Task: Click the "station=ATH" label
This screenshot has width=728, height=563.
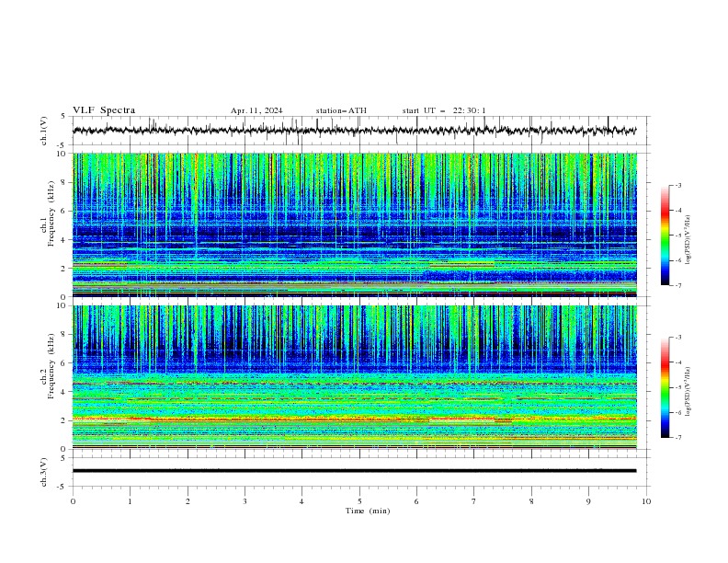Action: click(x=341, y=110)
